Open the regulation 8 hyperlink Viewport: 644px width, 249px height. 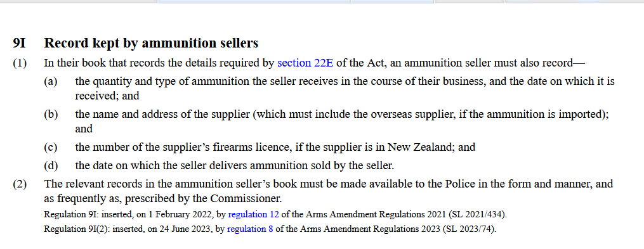(x=250, y=229)
